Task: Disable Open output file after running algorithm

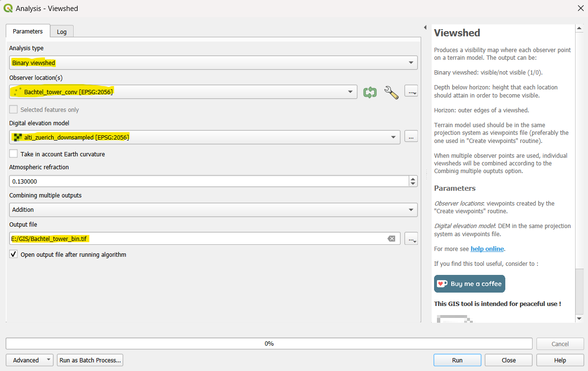Action: coord(13,254)
